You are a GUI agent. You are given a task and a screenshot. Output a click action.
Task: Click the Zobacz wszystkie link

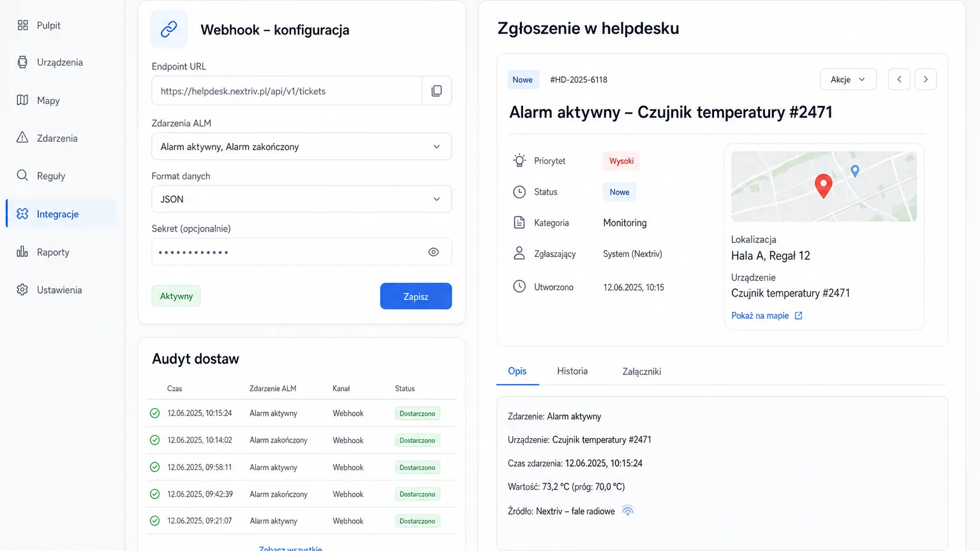[x=290, y=548]
